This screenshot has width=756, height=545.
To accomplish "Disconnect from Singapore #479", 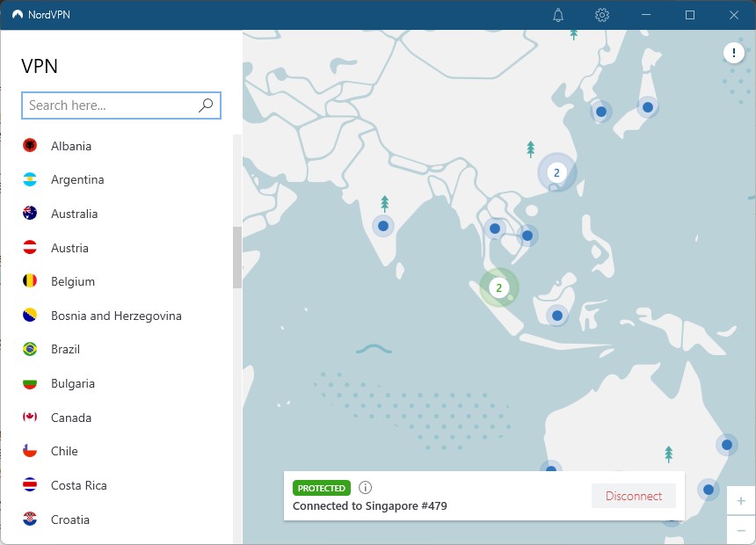I will (634, 496).
